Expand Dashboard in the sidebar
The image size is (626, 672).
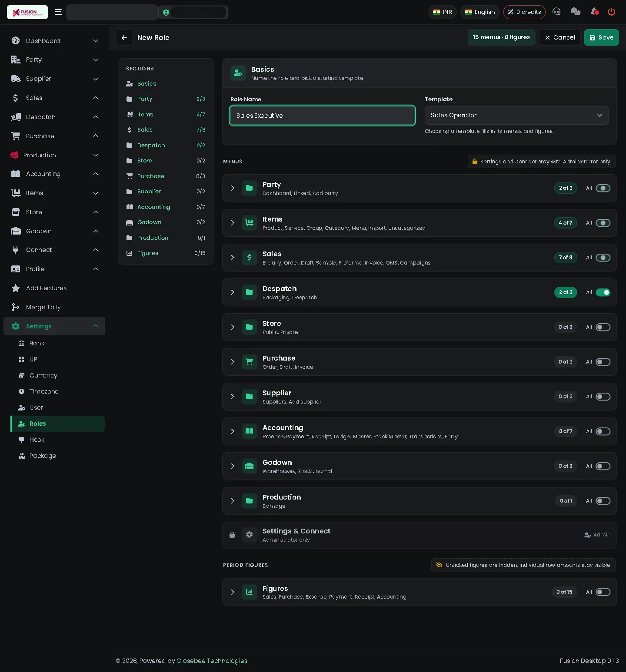[54, 41]
